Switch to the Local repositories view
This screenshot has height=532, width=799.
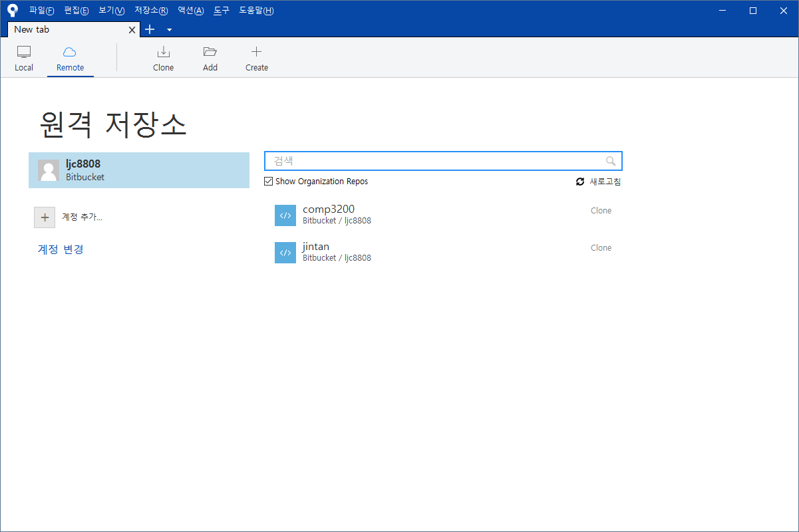(24, 59)
